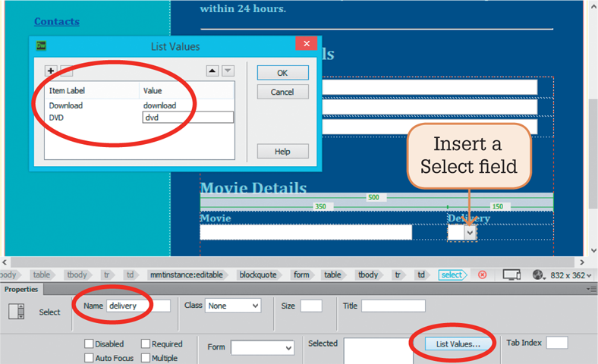This screenshot has width=598, height=364.
Task: Click the Size input field
Action: [311, 306]
